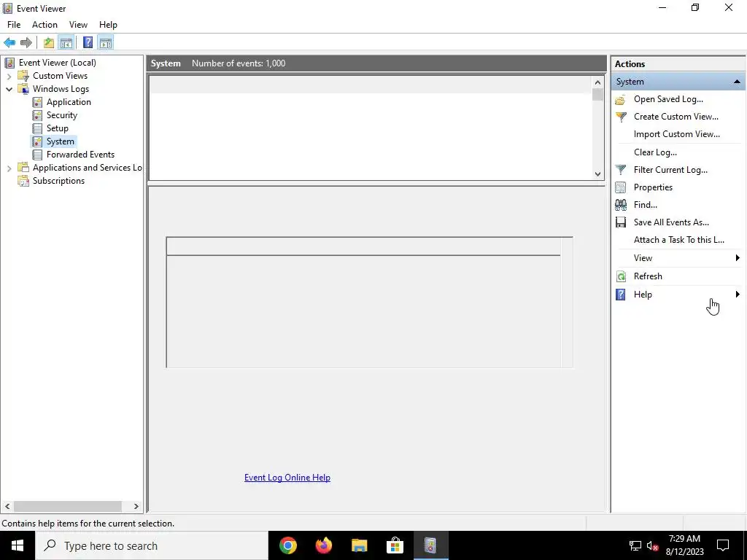Click Event Log Online Help link
Screen dimensions: 747x560
click(x=287, y=478)
